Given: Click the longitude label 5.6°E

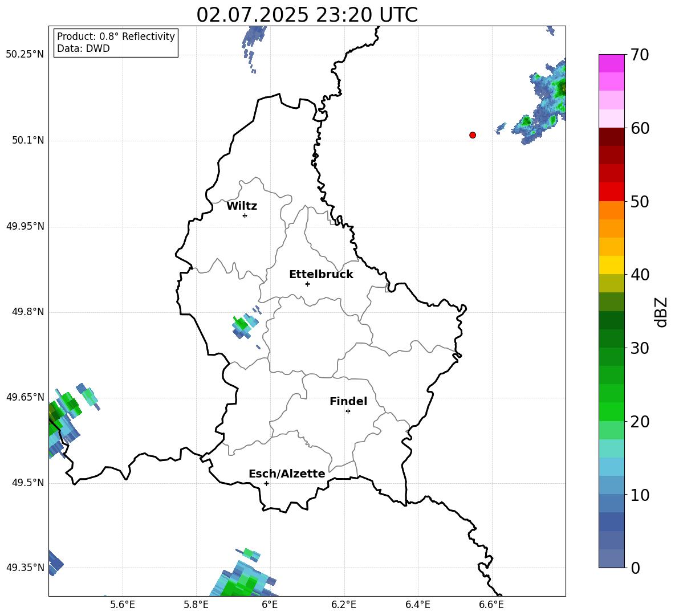Looking at the screenshot, I should point(123,605).
